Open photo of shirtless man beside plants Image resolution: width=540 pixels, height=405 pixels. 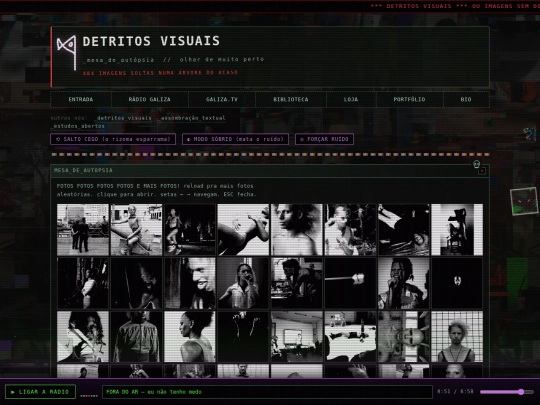click(350, 230)
